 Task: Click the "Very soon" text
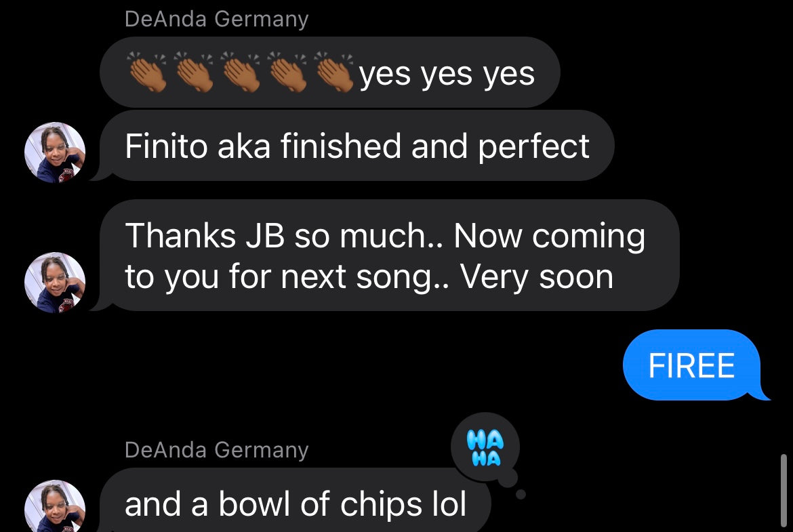(x=537, y=277)
